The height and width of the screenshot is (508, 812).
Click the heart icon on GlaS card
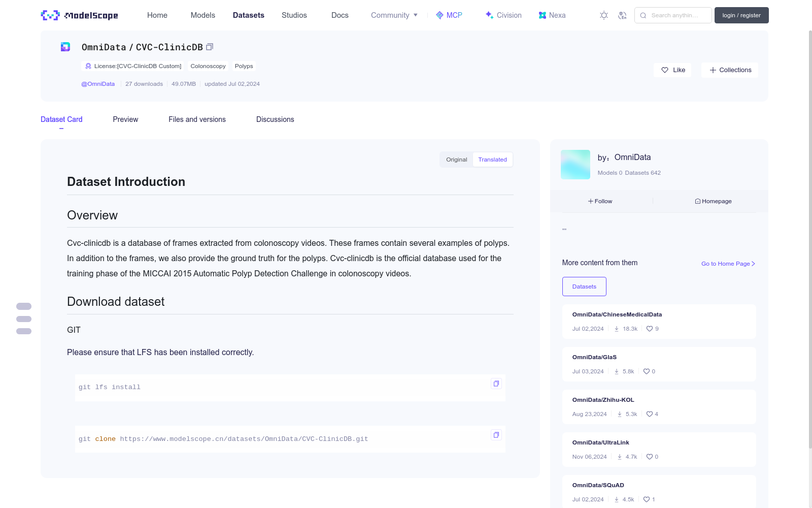click(647, 371)
